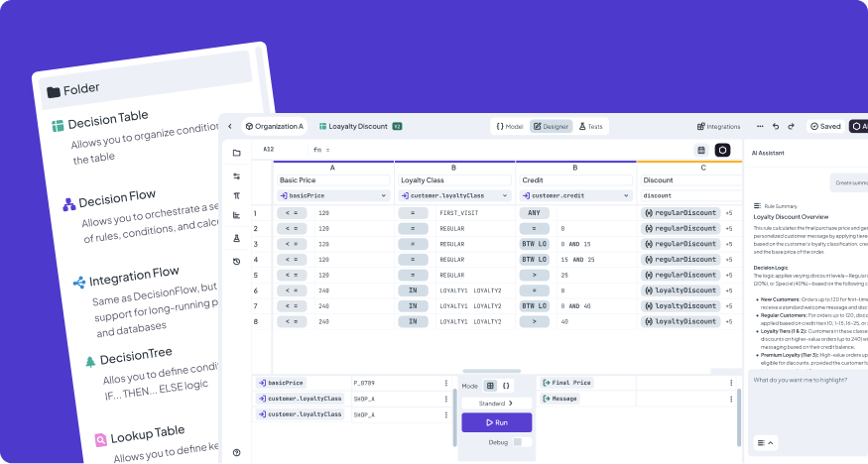Change row 3 Credit BTW LO operator
This screenshot has width=868, height=464.
coord(535,244)
